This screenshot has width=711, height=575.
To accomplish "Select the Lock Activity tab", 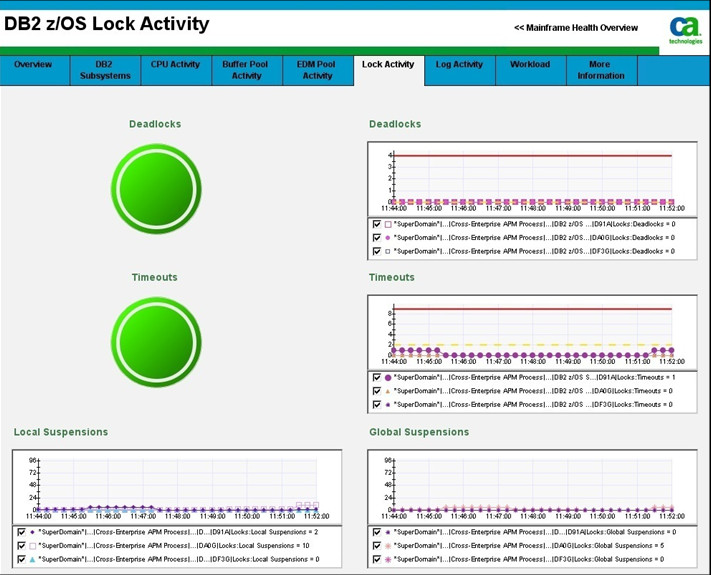I will (x=389, y=70).
